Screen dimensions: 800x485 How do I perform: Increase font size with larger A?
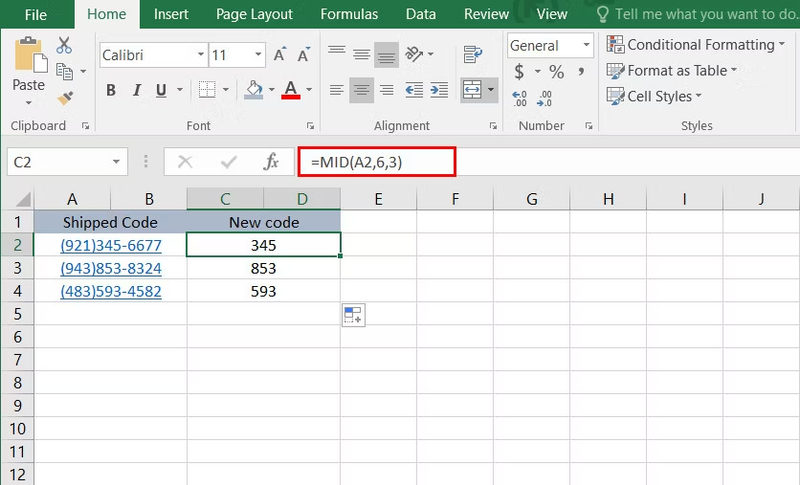280,54
